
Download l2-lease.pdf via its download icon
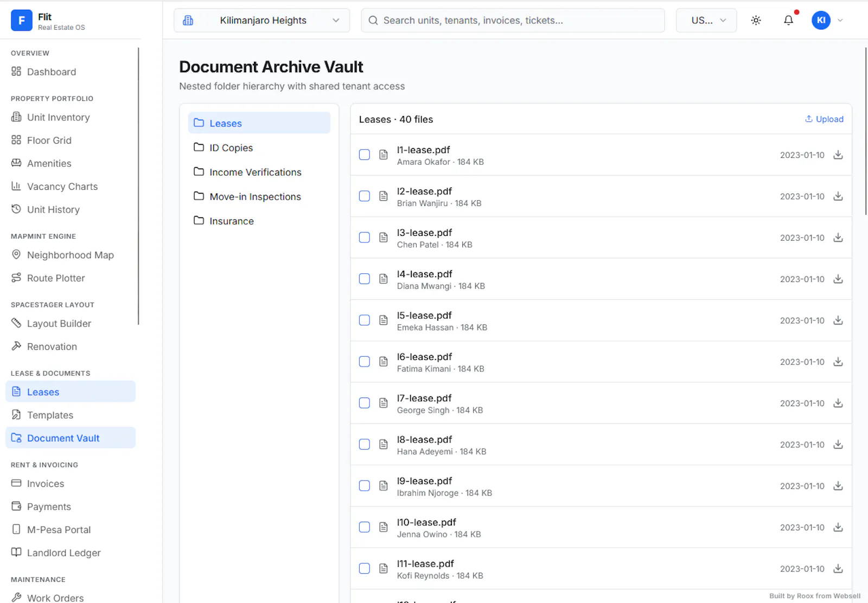[838, 196]
